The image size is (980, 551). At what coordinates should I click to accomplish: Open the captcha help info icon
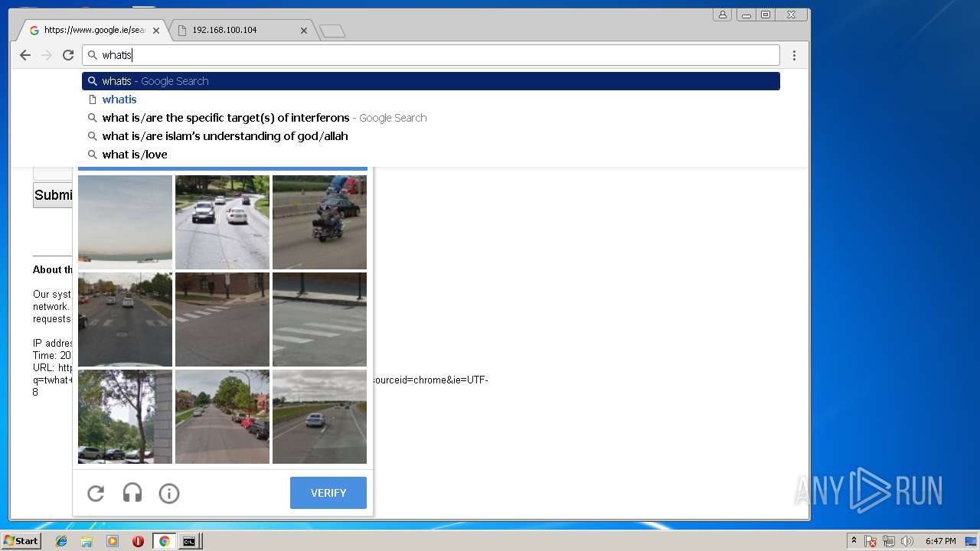[x=169, y=494]
